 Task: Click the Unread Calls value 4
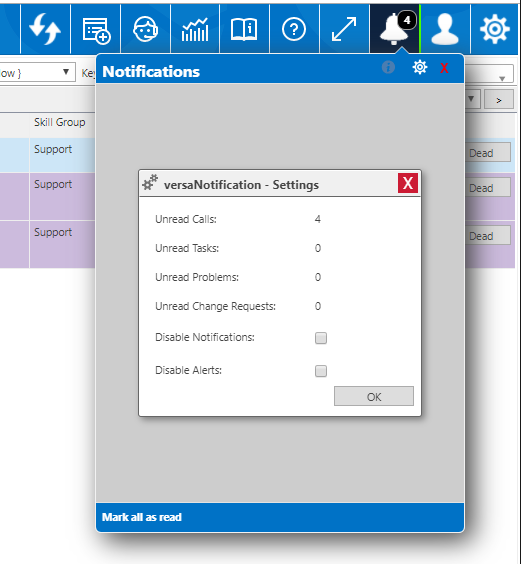(x=318, y=219)
